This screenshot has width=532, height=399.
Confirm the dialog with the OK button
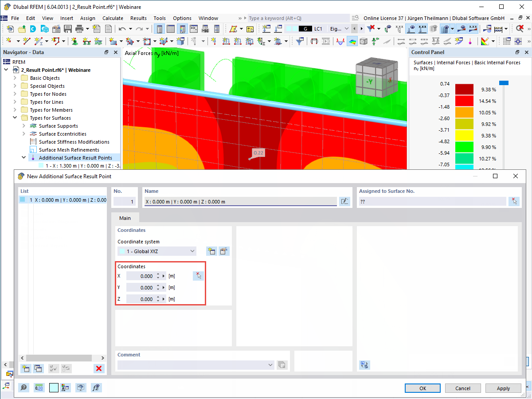click(x=422, y=388)
